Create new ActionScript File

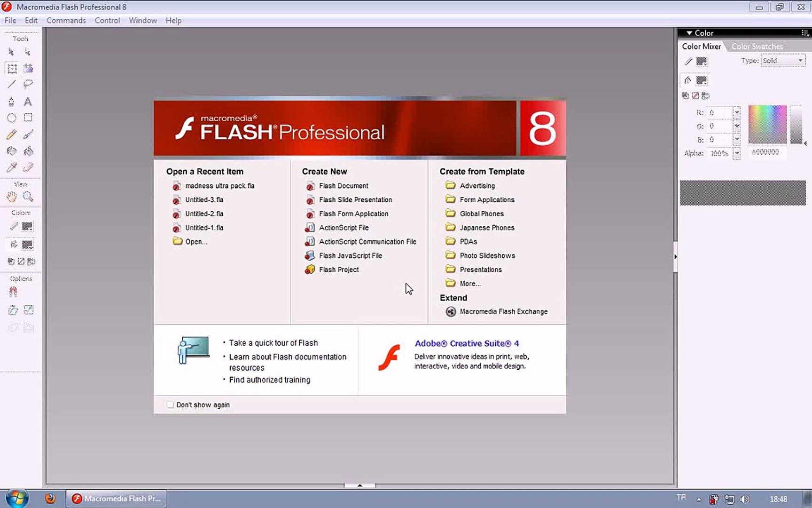[344, 228]
